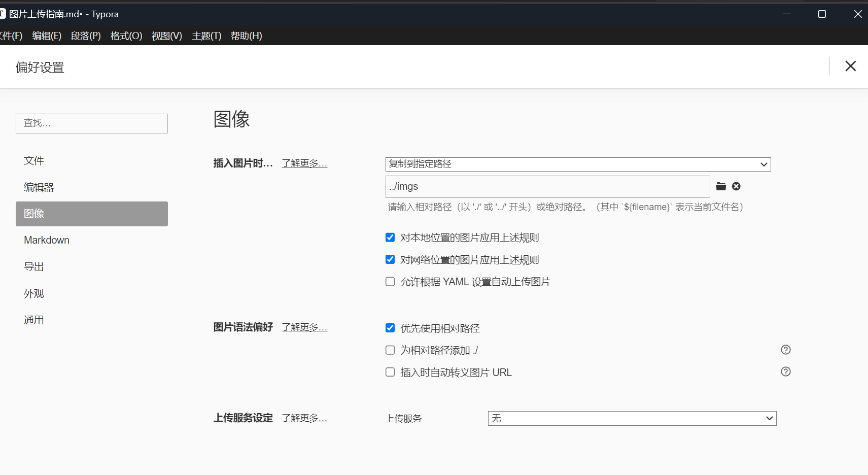Follow 了解更多 link next to 图片语法偏好

(304, 327)
